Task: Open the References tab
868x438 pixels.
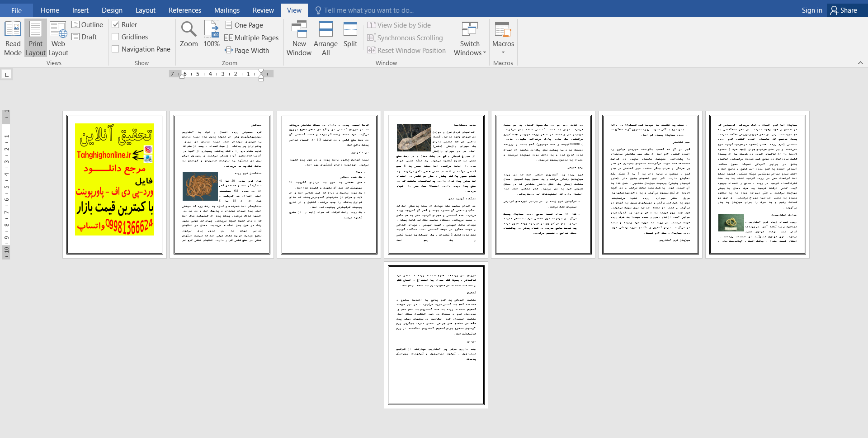Action: (x=185, y=10)
